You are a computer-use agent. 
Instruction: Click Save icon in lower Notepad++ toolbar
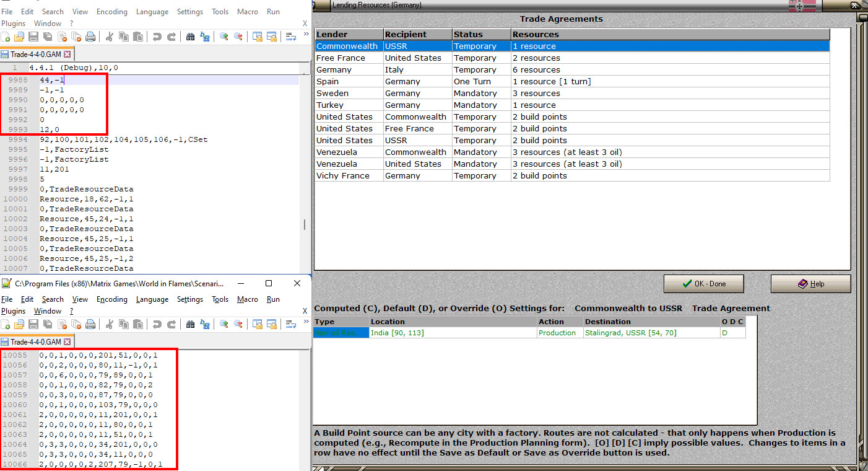[33, 324]
